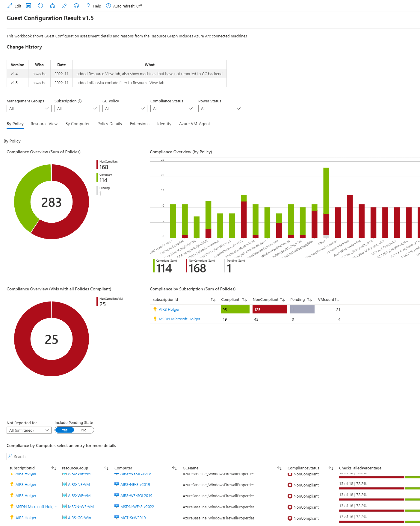The width and height of the screenshot is (420, 526).
Task: Click the ChecksFailedPercentage column header
Action: (x=360, y=468)
